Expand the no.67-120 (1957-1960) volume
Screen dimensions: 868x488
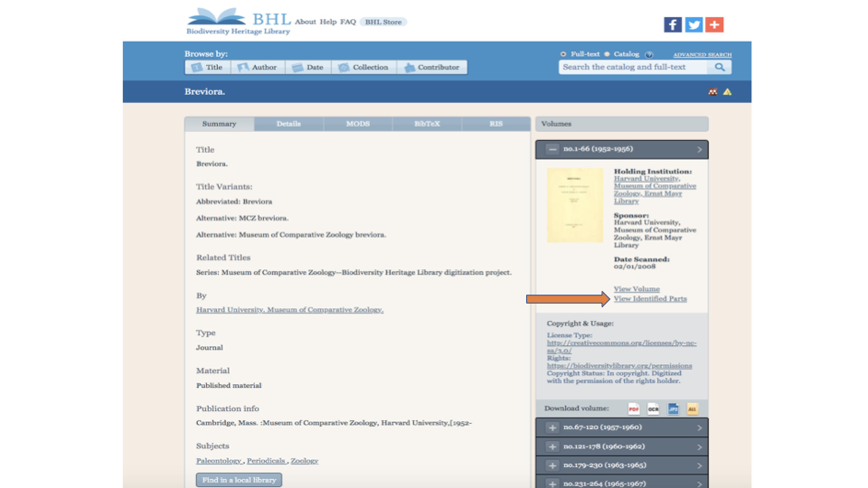tap(552, 427)
